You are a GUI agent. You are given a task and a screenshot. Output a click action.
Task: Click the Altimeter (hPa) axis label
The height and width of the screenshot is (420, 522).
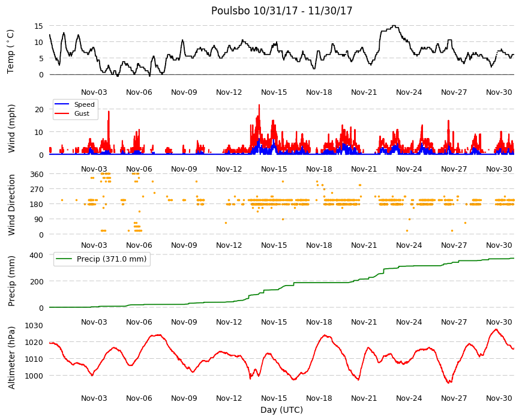[x=11, y=358]
